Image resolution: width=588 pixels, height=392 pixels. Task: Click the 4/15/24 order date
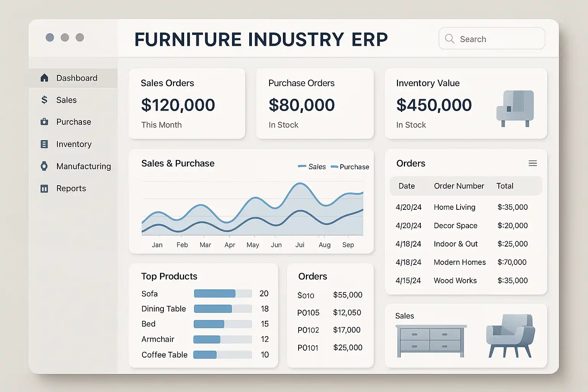click(x=408, y=281)
